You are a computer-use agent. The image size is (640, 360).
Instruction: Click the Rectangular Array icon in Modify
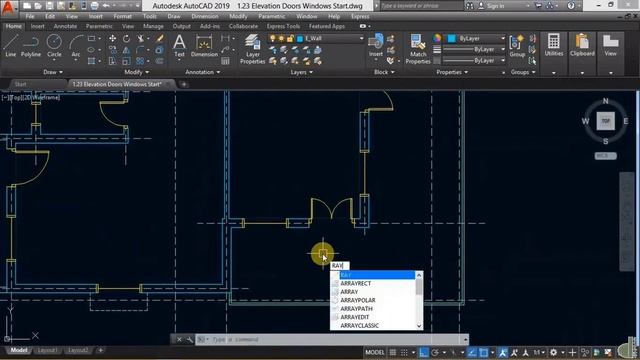(x=140, y=61)
